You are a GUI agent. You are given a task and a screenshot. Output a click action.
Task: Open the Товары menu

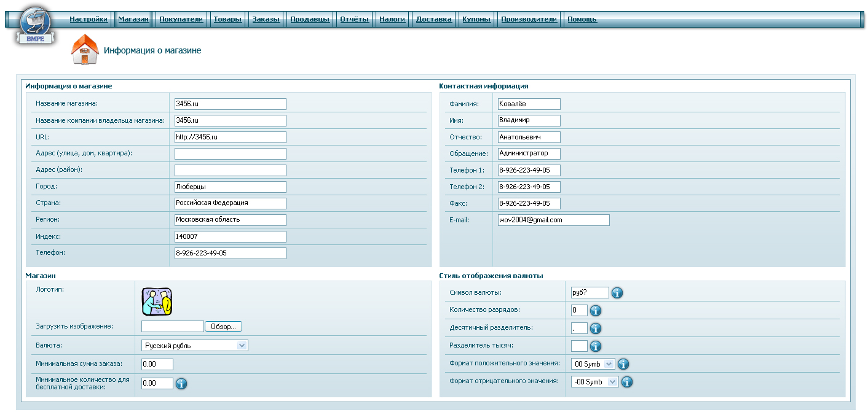(x=227, y=19)
